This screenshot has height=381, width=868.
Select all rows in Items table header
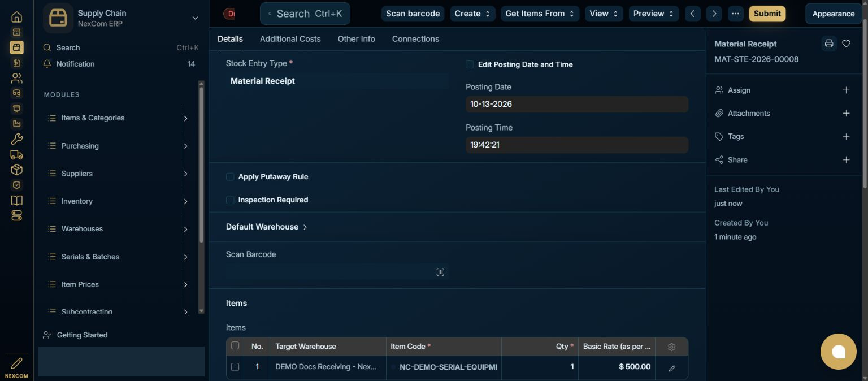coord(235,345)
